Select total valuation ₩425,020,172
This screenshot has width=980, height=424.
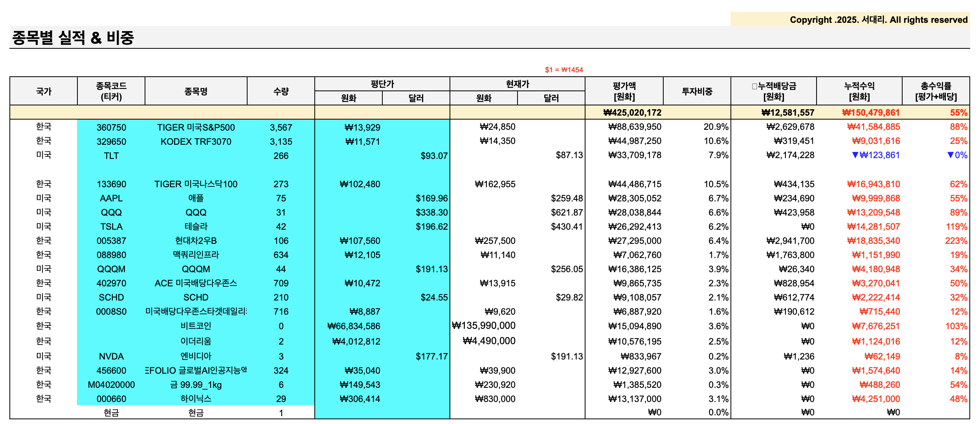[x=632, y=112]
